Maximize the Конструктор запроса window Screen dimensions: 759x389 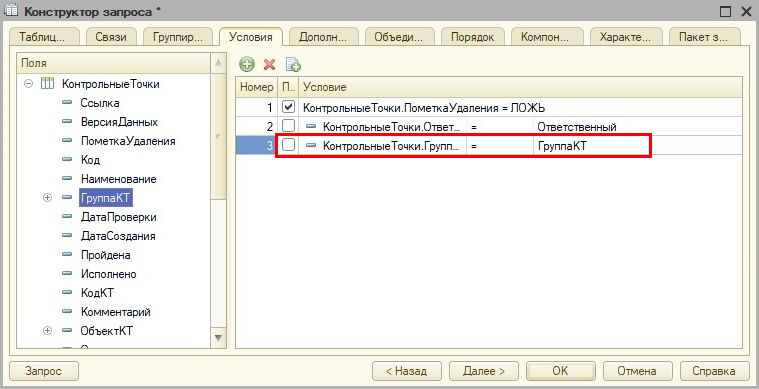726,12
